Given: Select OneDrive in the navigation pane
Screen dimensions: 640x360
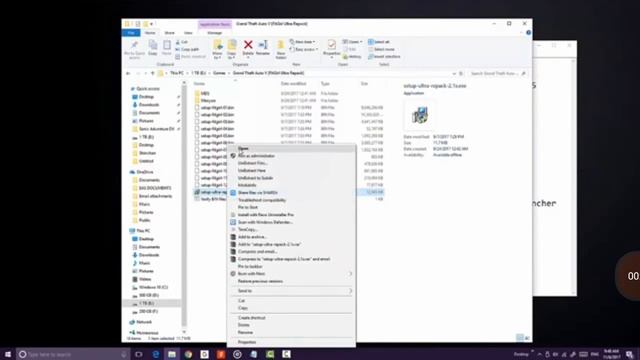Looking at the screenshot, I should 144,172.
